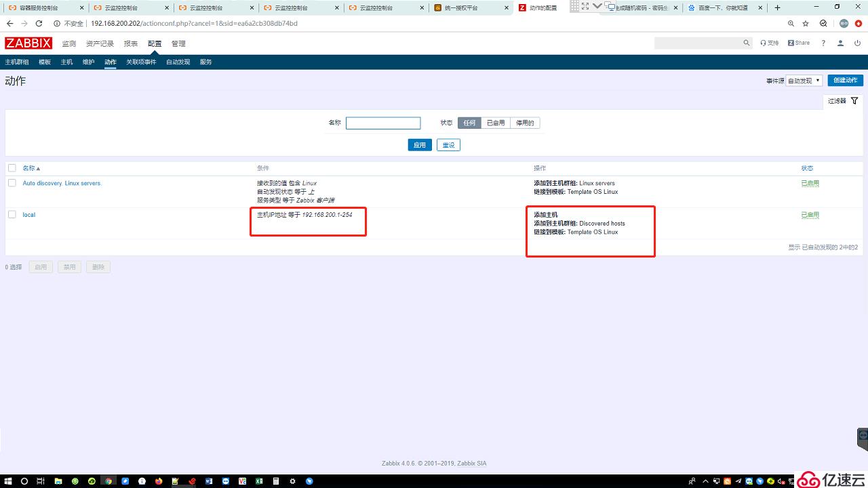Open the 事件源 dropdown (自动发现)
Image resolution: width=868 pixels, height=488 pixels.
(804, 81)
